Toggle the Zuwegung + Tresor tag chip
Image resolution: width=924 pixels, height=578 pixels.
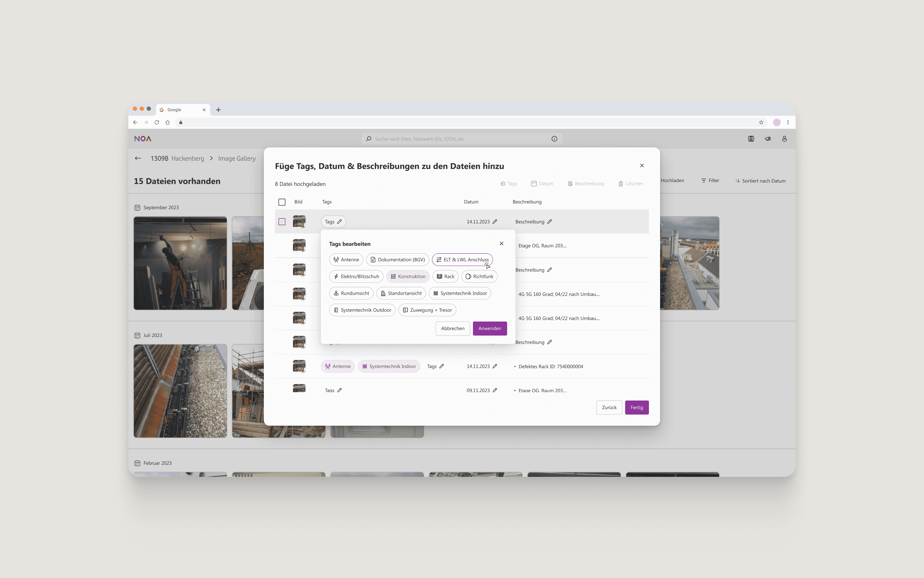[427, 310]
